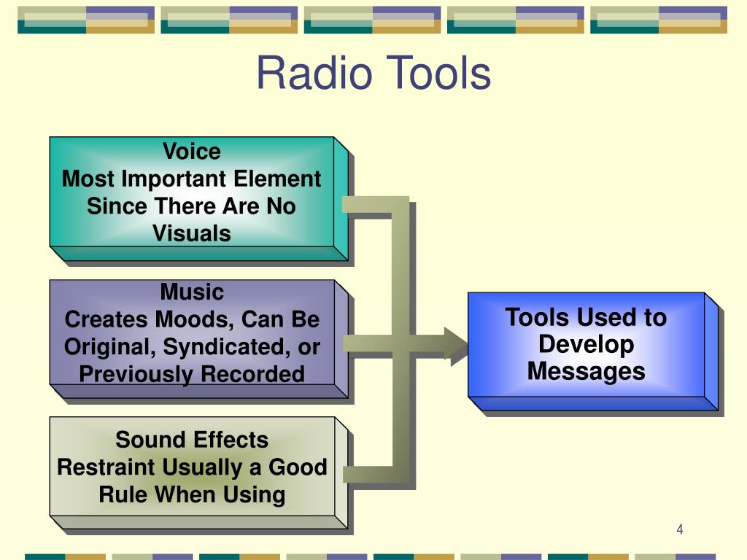Viewport: 747px width, 560px height.
Task: Click the text 'Original, Syndicated, or'
Action: click(x=192, y=346)
